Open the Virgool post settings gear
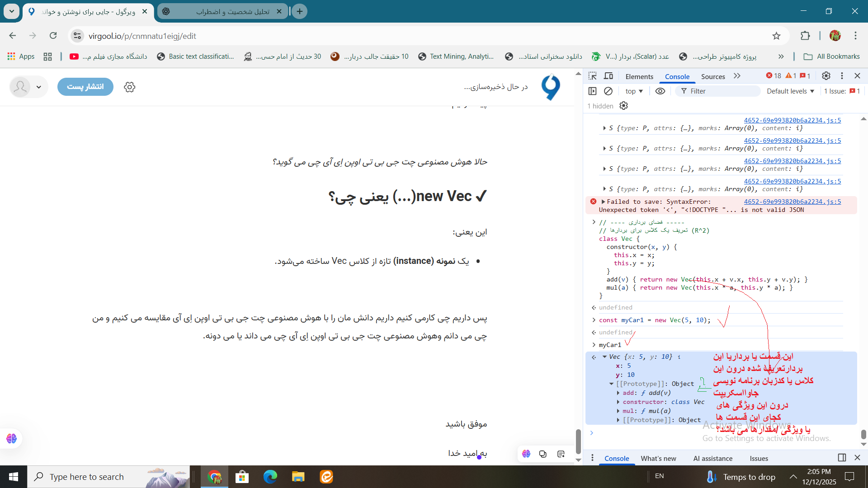The width and height of the screenshot is (868, 488). (130, 87)
